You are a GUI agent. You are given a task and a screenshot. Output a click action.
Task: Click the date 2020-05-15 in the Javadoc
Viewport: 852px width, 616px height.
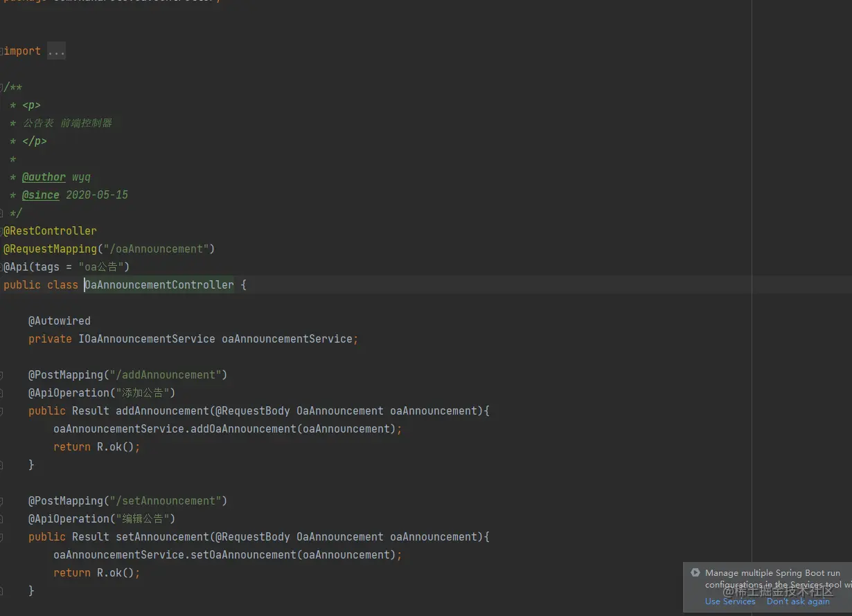tap(97, 195)
